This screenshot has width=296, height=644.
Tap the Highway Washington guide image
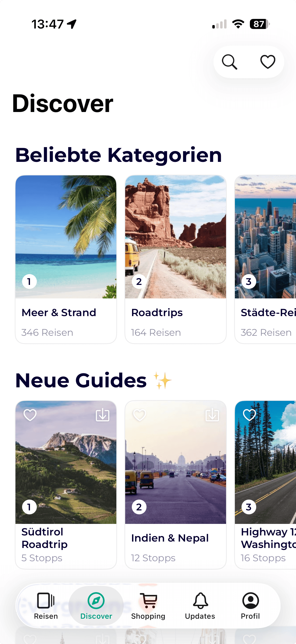point(265,462)
